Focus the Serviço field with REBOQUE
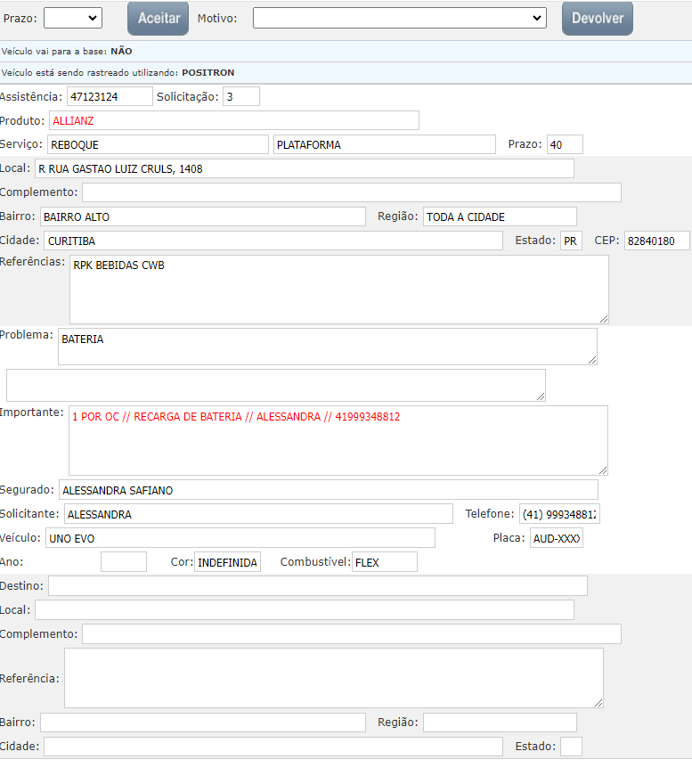 157,144
